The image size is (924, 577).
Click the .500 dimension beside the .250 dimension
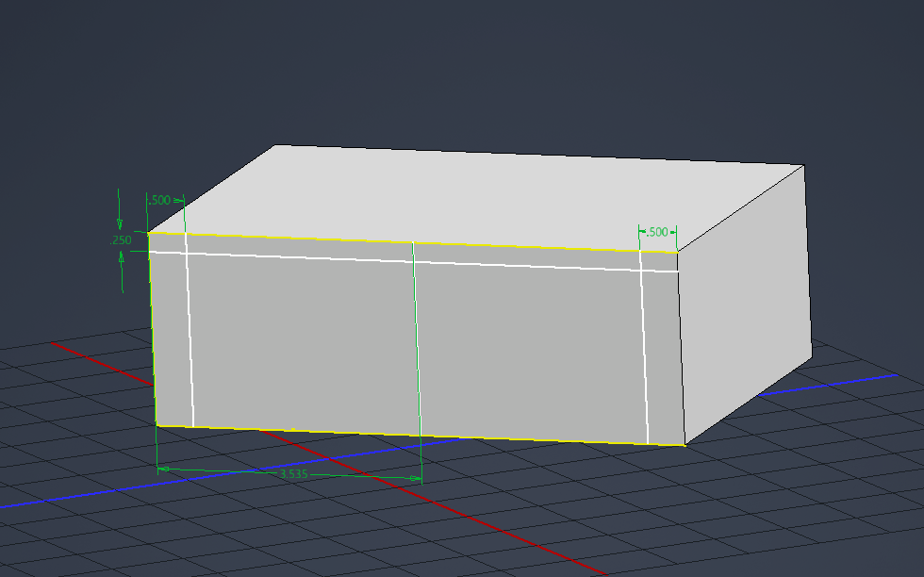tap(159, 201)
